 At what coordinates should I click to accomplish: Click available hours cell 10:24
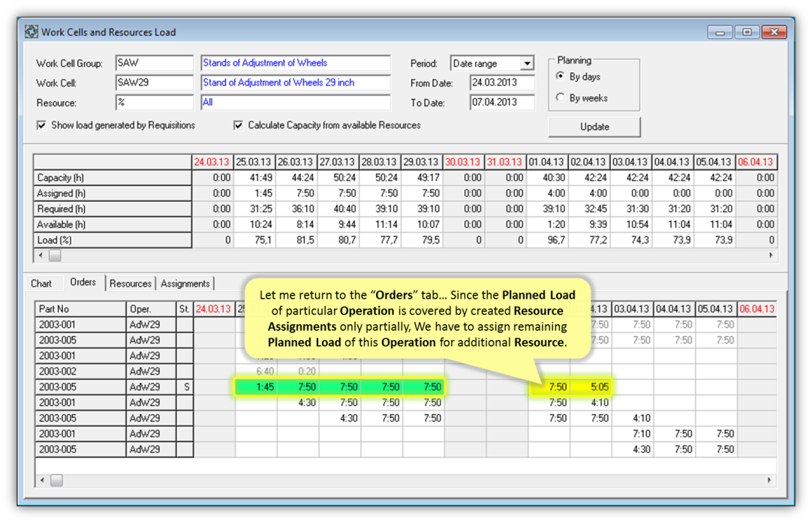click(254, 224)
